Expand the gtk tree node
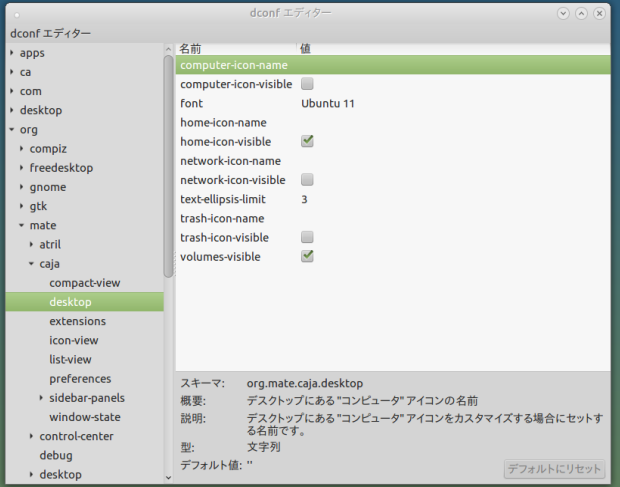This screenshot has height=487, width=620. point(21,206)
